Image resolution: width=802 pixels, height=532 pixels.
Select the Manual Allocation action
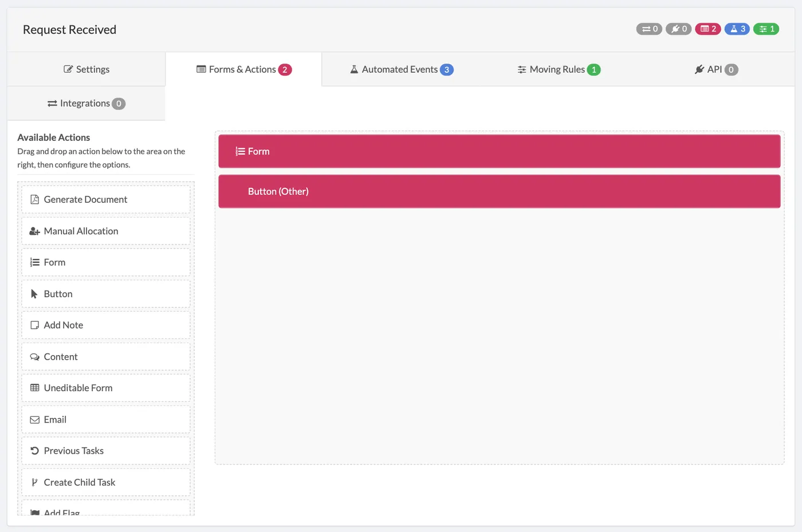(106, 231)
